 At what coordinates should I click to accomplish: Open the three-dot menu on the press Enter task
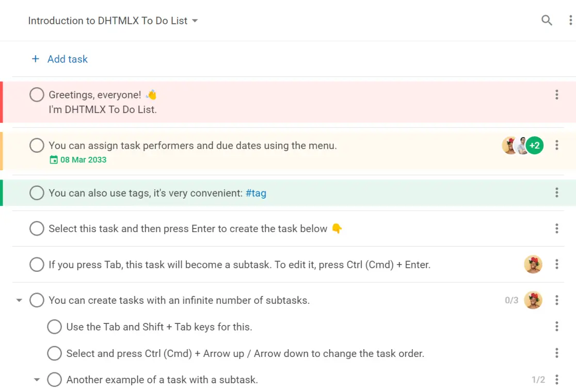point(556,228)
